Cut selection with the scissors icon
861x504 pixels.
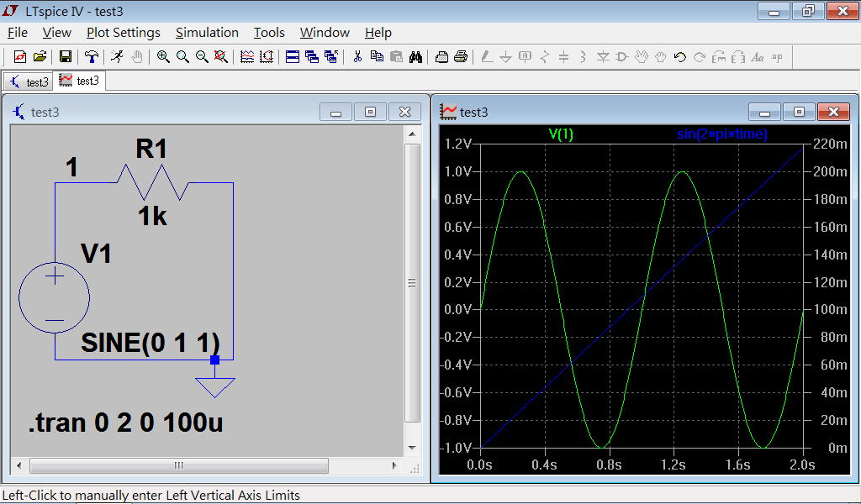tap(357, 56)
